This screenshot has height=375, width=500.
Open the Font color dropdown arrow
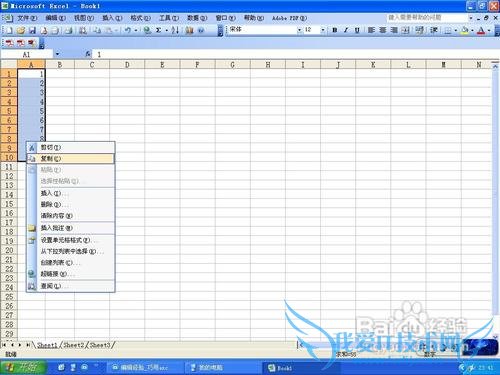(489, 30)
